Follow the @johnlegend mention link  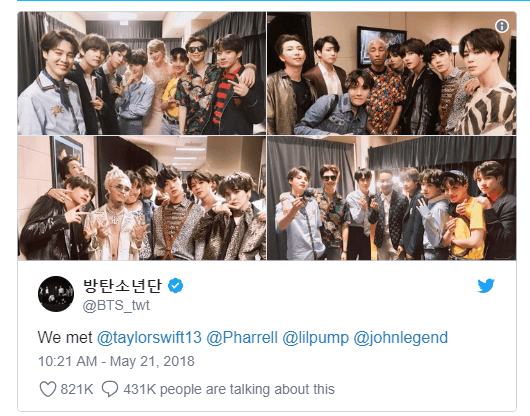click(x=401, y=338)
